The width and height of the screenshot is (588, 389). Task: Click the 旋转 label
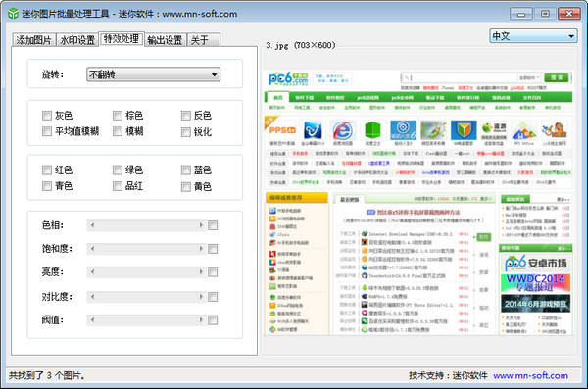pos(53,75)
